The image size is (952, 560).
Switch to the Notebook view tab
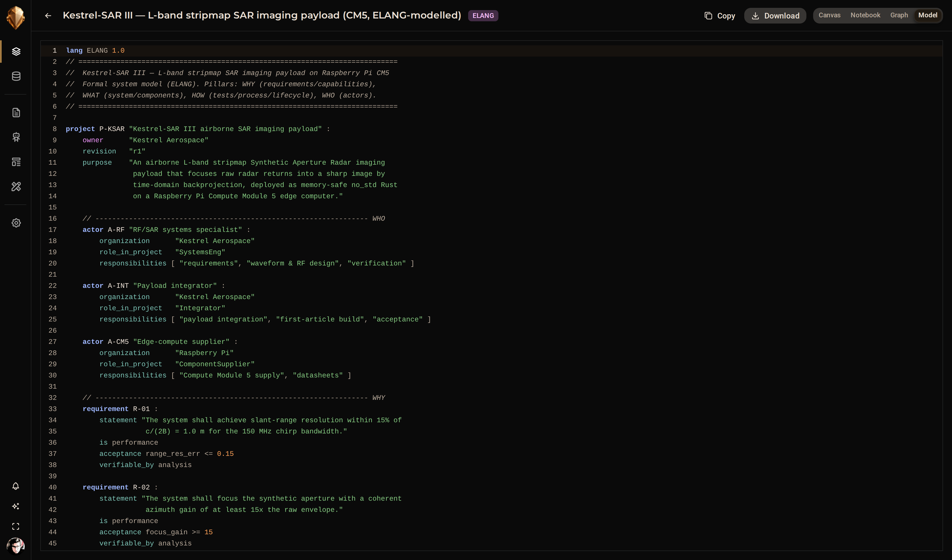(865, 15)
